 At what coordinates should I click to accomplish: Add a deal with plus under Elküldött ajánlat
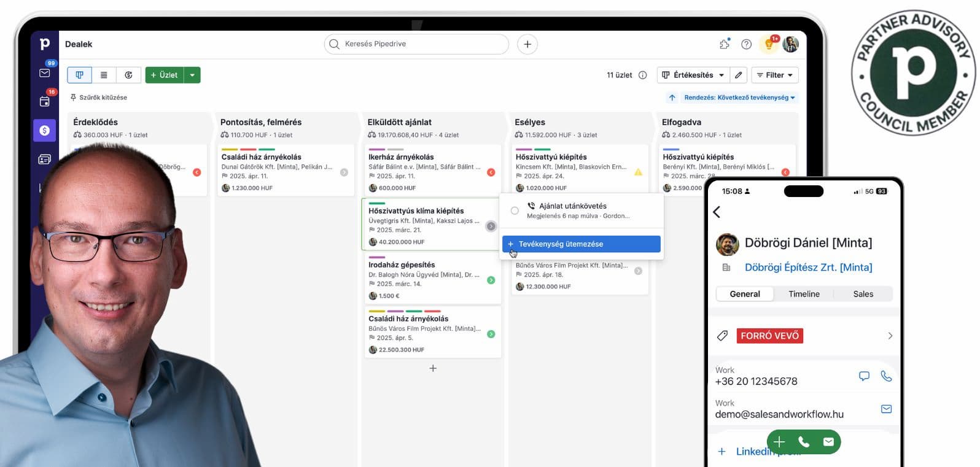tap(433, 368)
